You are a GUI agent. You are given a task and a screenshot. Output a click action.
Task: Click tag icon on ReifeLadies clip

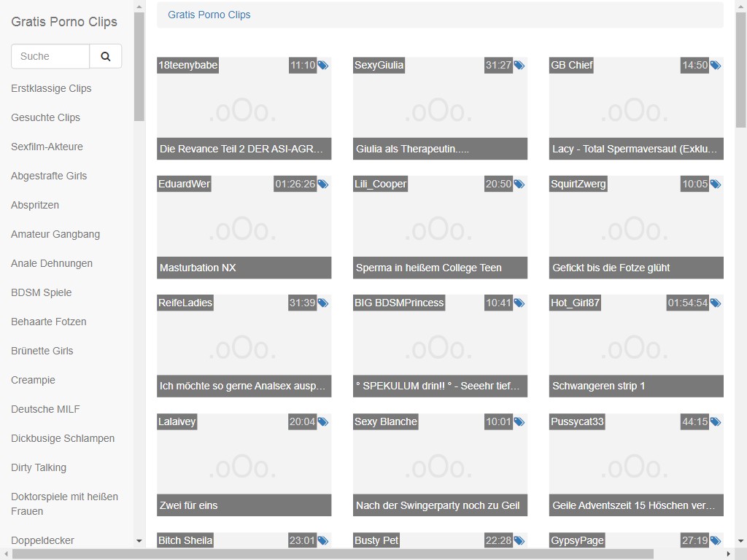pyautogui.click(x=323, y=303)
